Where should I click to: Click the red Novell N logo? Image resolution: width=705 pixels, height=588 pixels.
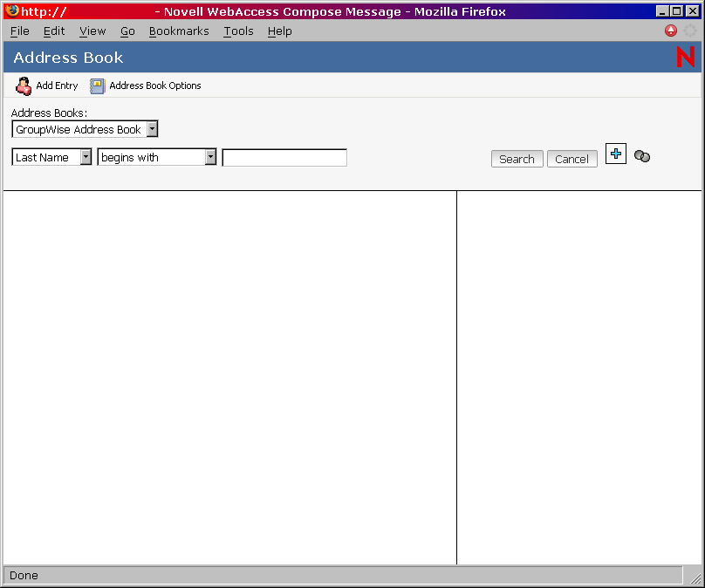click(686, 57)
